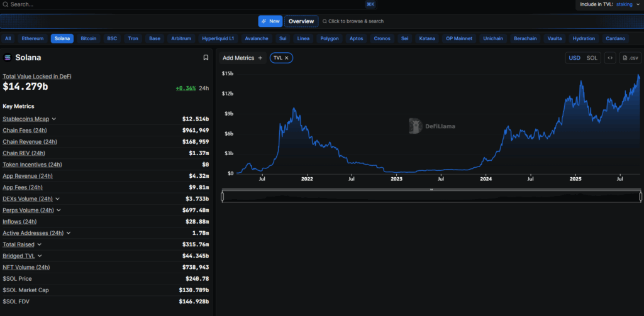The width and height of the screenshot is (644, 316).
Task: Select the BSC chain tab
Action: [112, 38]
